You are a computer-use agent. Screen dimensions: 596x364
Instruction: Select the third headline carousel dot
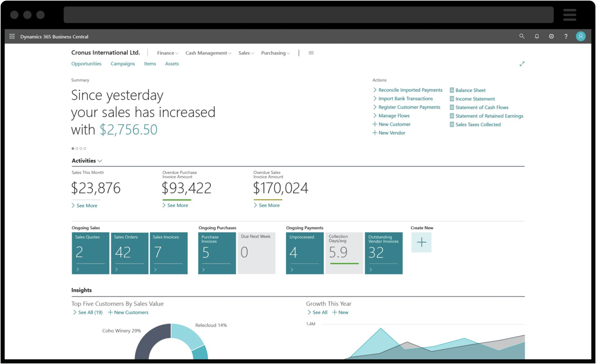81,149
